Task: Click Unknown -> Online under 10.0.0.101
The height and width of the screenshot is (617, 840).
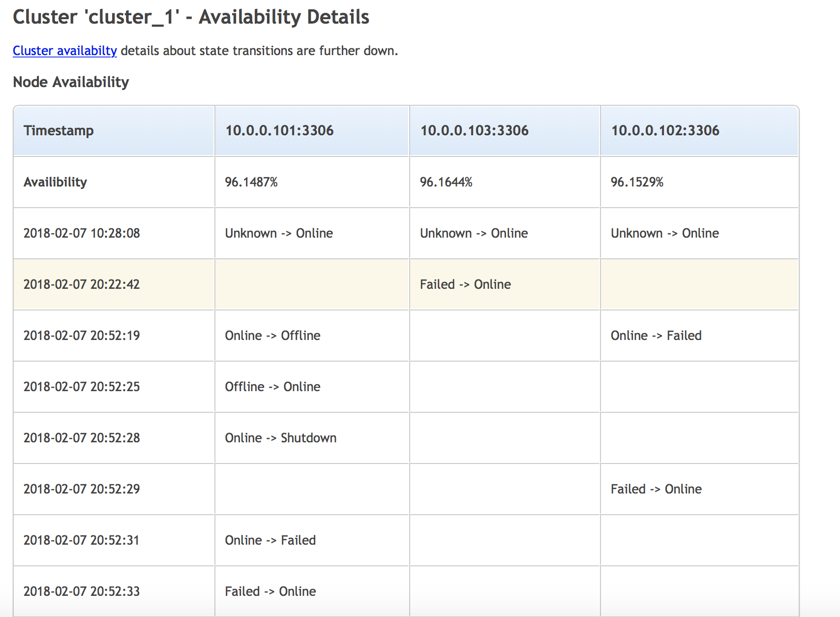Action: pos(279,233)
